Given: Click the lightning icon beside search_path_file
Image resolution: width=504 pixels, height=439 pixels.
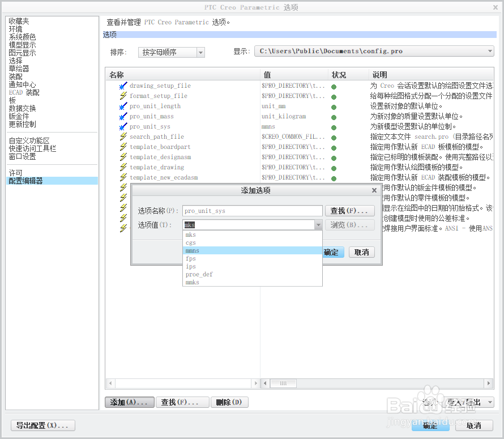Looking at the screenshot, I should [x=123, y=137].
